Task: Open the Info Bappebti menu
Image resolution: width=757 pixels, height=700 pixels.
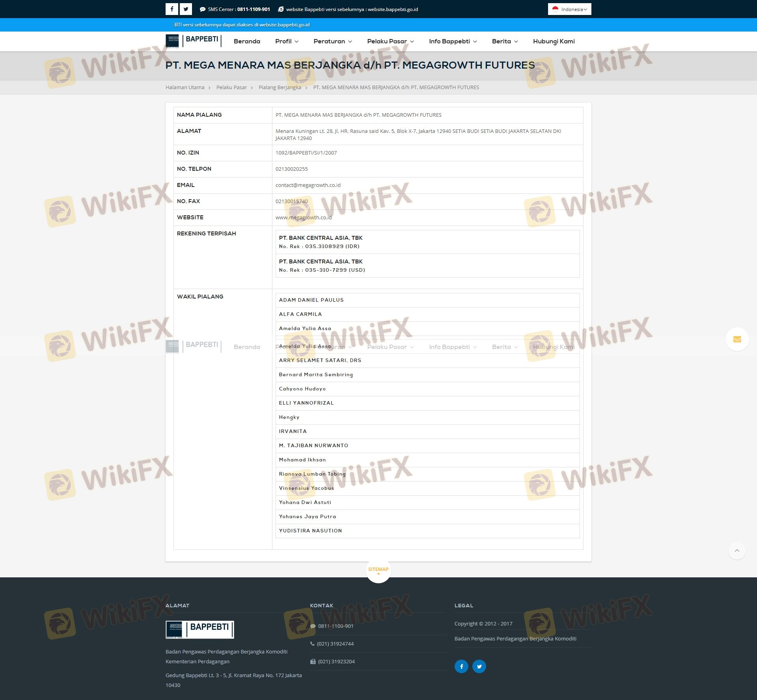Action: [453, 41]
